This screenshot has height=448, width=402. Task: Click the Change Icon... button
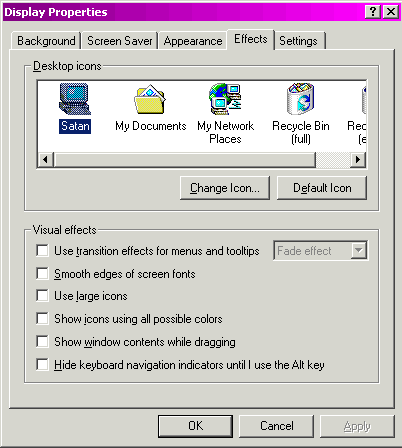[x=225, y=188]
